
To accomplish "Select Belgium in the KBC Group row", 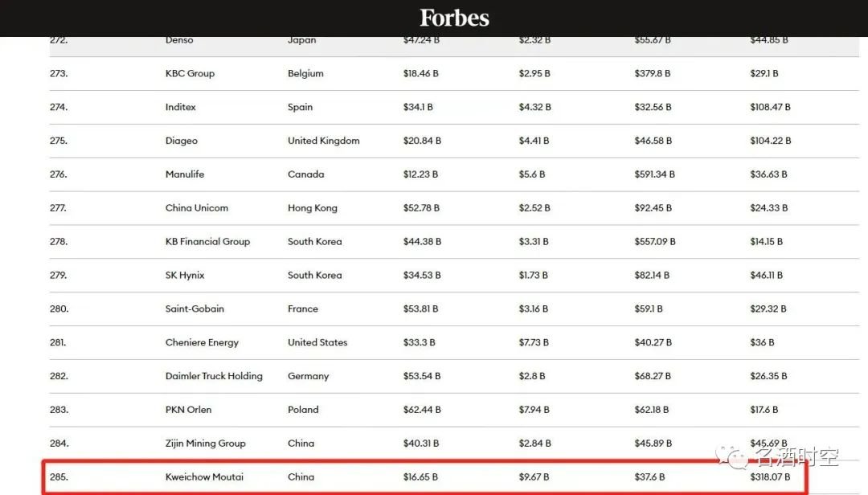I will (x=305, y=74).
